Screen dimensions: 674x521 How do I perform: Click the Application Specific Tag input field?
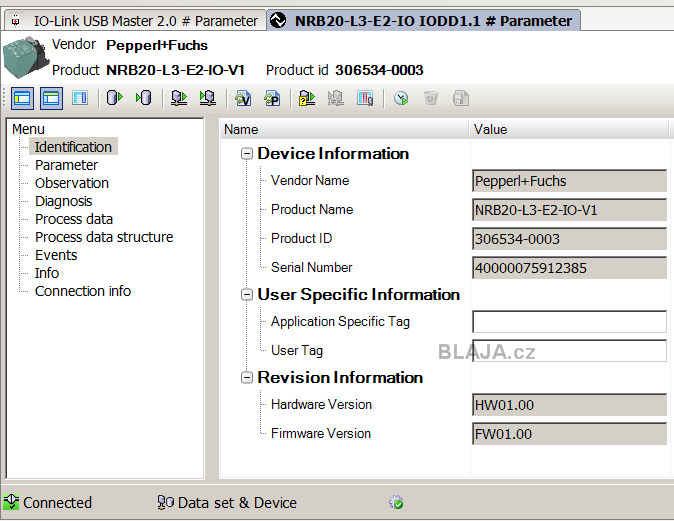[570, 322]
